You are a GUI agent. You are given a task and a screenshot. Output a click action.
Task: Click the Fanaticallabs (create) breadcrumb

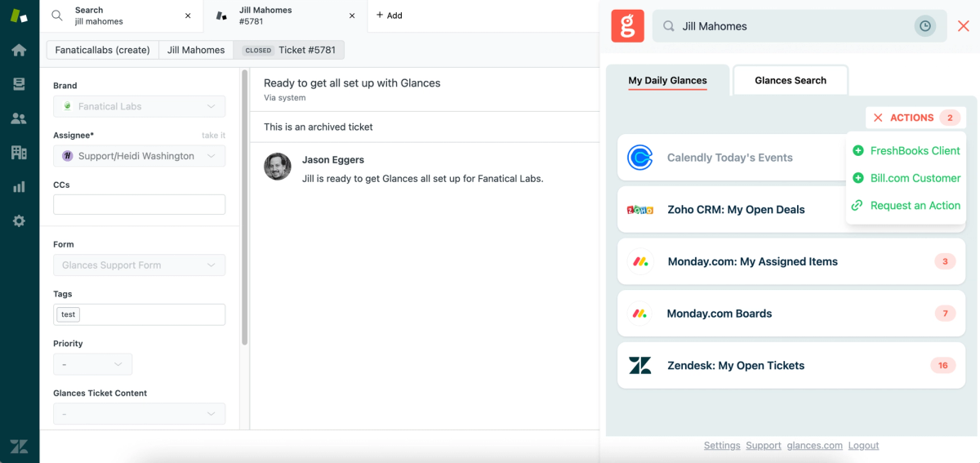click(x=103, y=50)
